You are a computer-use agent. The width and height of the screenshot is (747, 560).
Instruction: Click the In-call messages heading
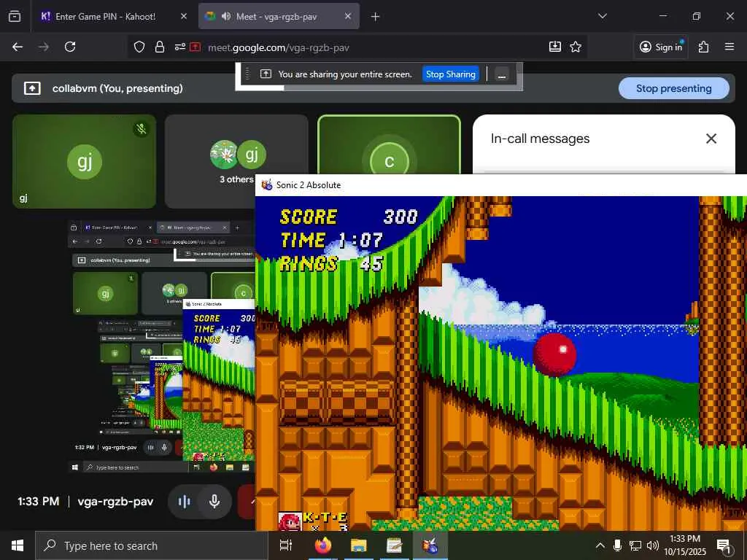[x=541, y=139]
